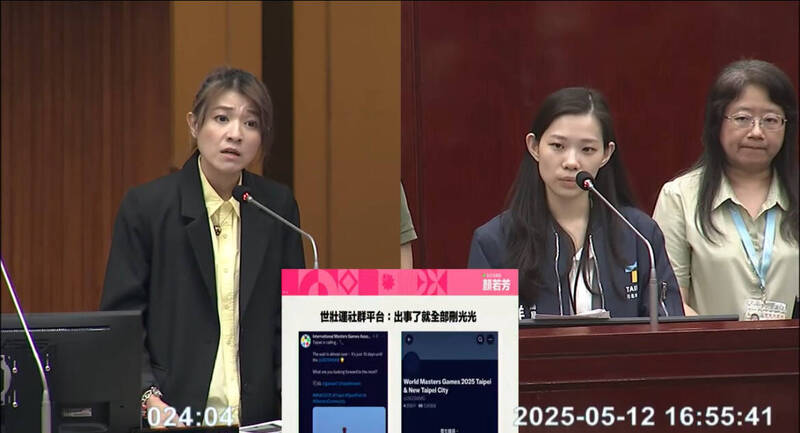Viewport: 800px width, 433px height.
Task: Click the blue hashtag lines in the tweet
Action: (339, 398)
